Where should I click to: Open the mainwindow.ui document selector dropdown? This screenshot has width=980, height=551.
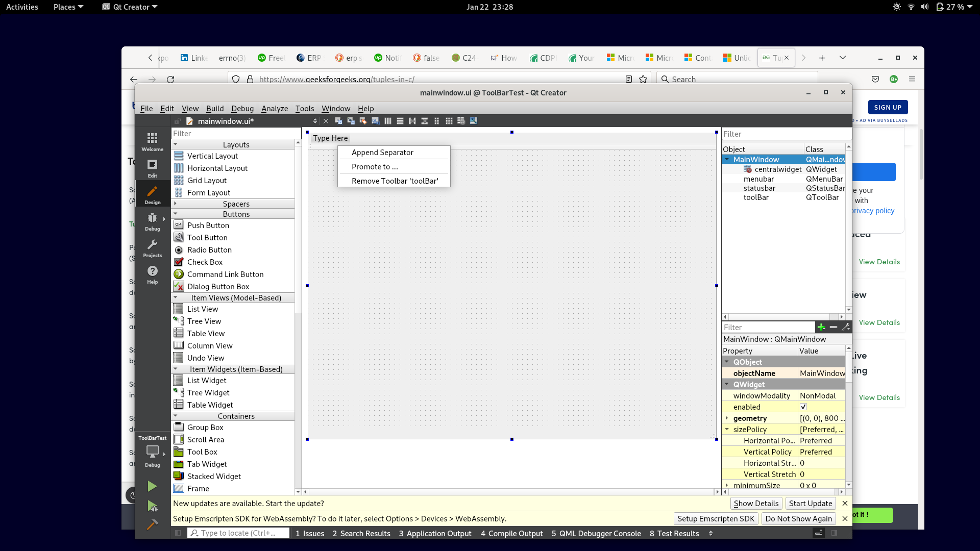click(315, 121)
